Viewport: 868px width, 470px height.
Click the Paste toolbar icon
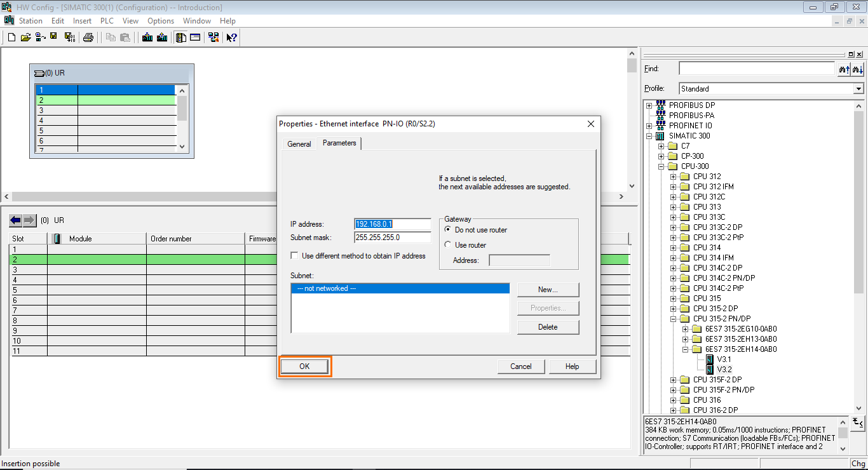pyautogui.click(x=125, y=37)
